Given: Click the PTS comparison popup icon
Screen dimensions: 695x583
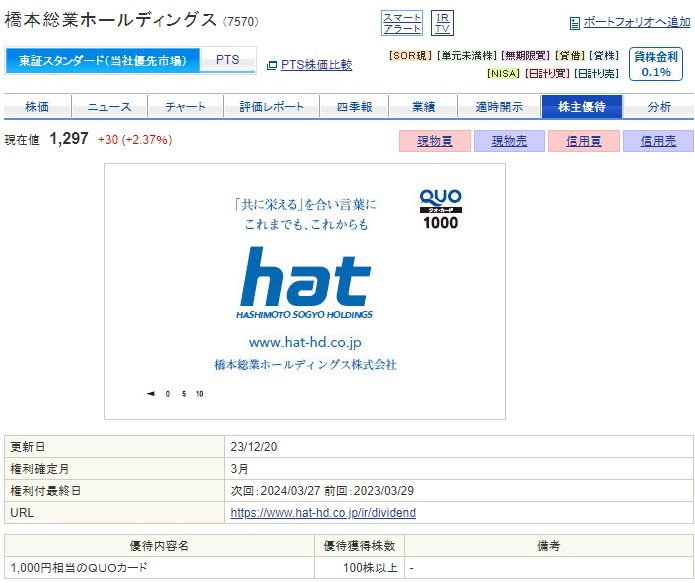Looking at the screenshot, I should click(x=271, y=65).
